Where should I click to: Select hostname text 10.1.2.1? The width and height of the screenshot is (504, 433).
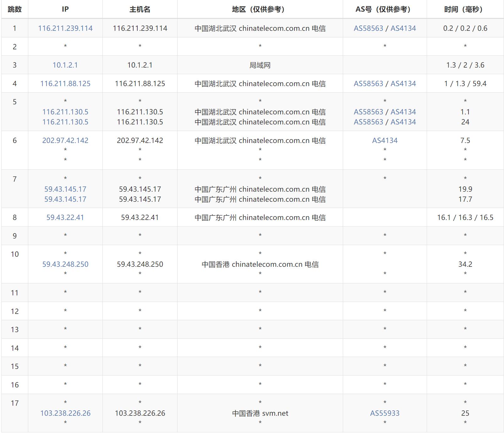pyautogui.click(x=140, y=65)
